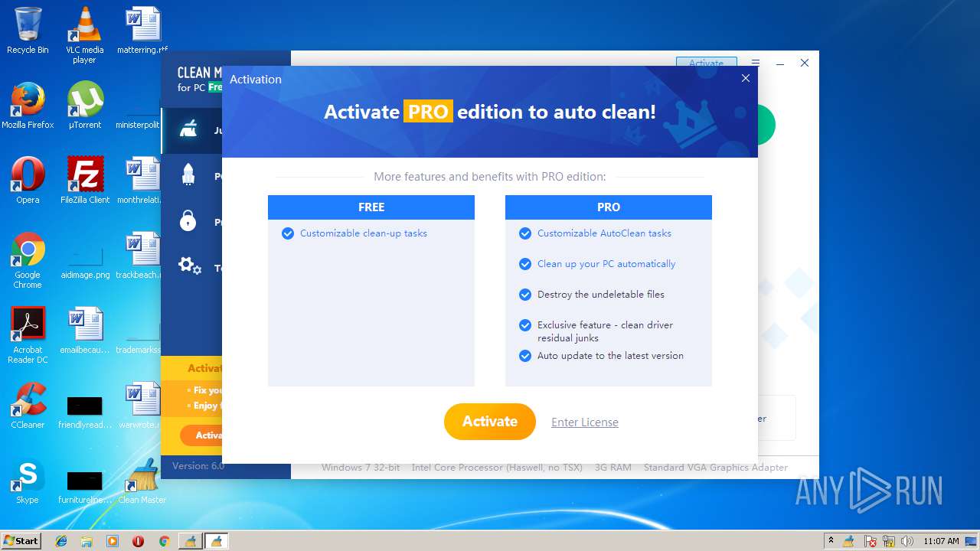Switch to first Clean Master taskbar window
The image size is (980, 551).
pos(190,541)
